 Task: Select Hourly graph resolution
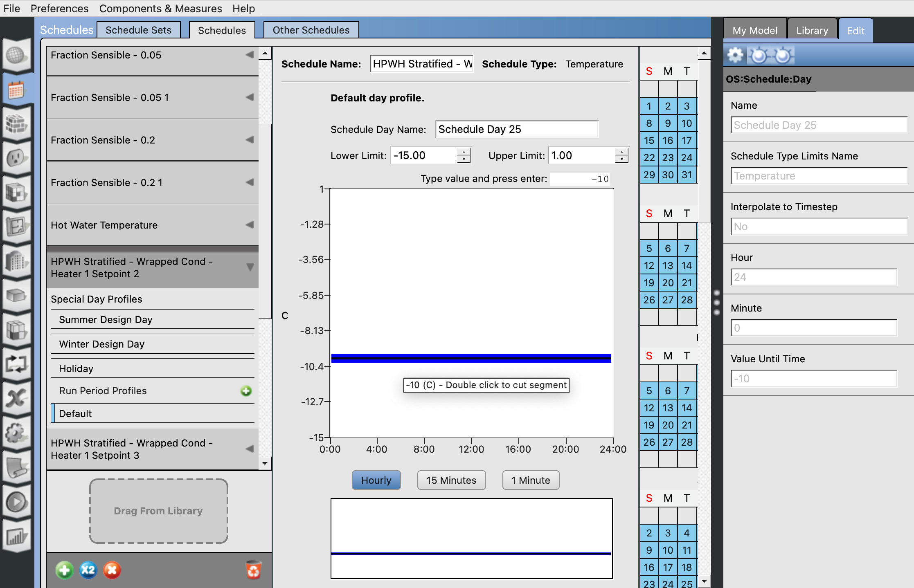click(x=376, y=480)
